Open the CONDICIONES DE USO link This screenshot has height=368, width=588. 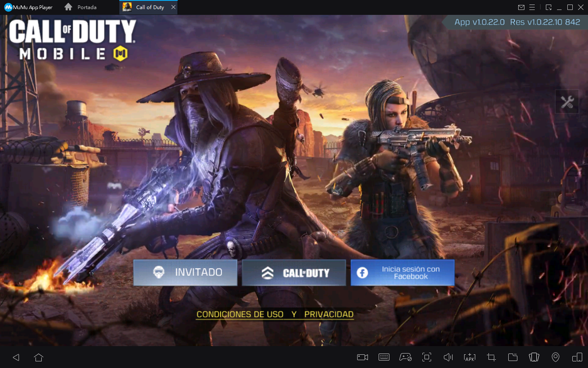[x=240, y=314]
